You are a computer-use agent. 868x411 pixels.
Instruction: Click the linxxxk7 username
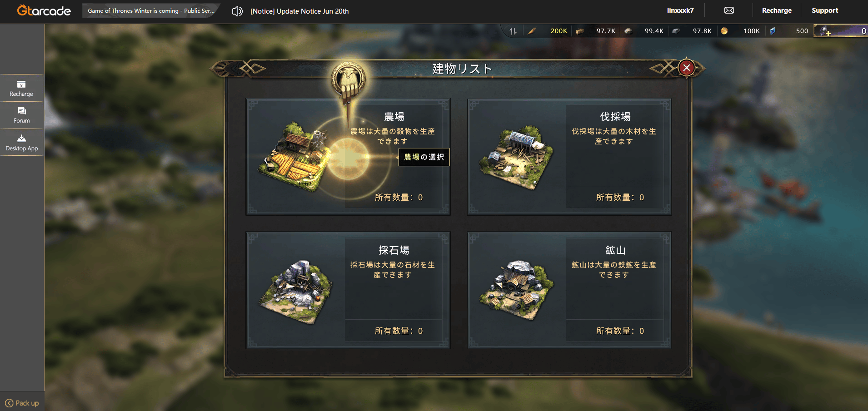coord(680,10)
